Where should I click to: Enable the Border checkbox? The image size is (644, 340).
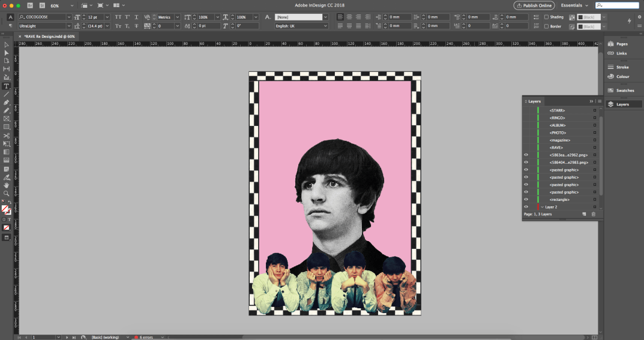pyautogui.click(x=546, y=26)
